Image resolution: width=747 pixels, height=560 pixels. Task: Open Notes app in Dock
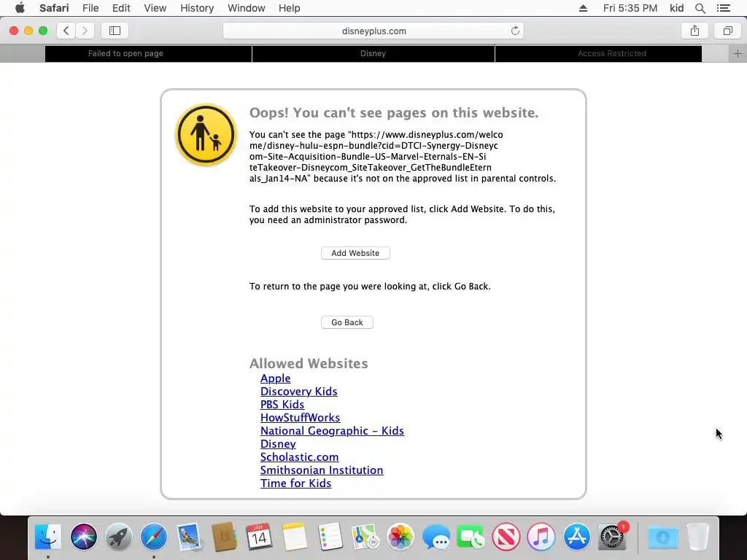click(x=295, y=537)
